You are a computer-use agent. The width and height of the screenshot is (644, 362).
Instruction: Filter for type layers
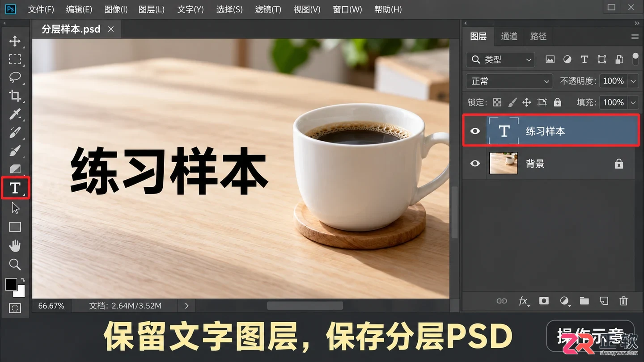pyautogui.click(x=584, y=59)
